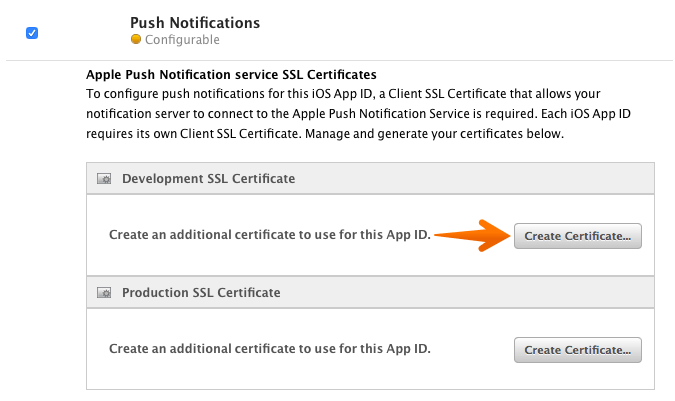Screen dimensions: 675x401
Task: Click the Push Notifications service title
Action: point(195,22)
